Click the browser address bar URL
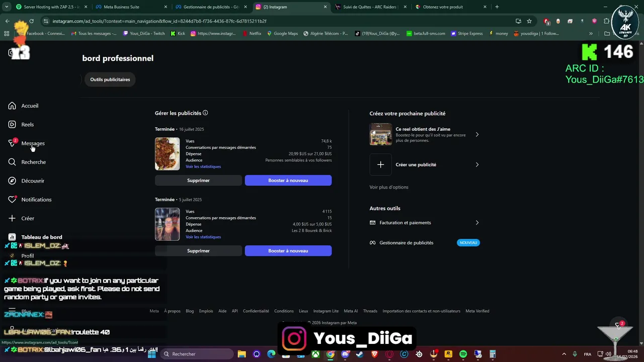The image size is (644, 362). (159, 21)
